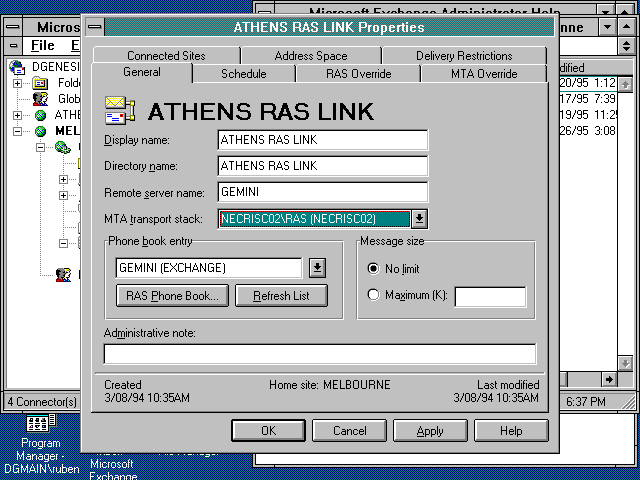
Task: Select the DGENESI organization tree icon
Action: [x=18, y=67]
